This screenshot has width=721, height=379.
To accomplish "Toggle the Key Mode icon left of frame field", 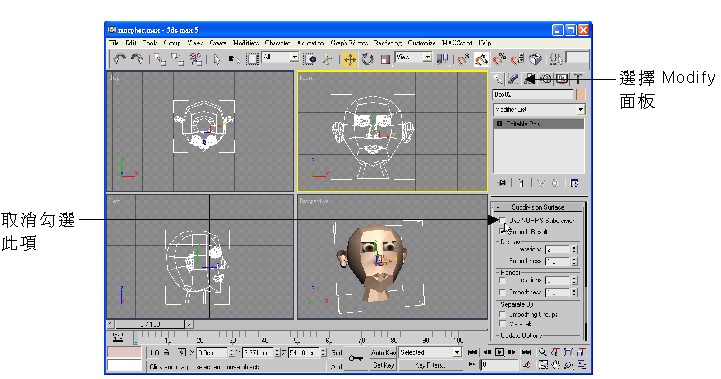I will [472, 364].
